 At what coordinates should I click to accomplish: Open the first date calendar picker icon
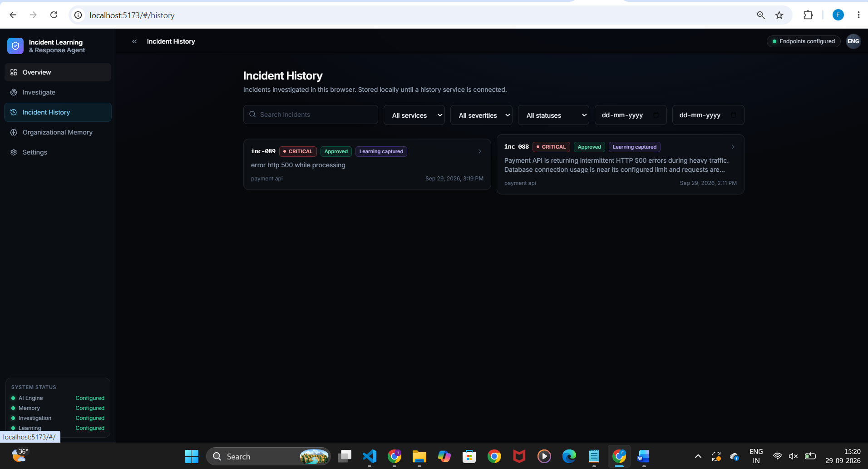656,115
